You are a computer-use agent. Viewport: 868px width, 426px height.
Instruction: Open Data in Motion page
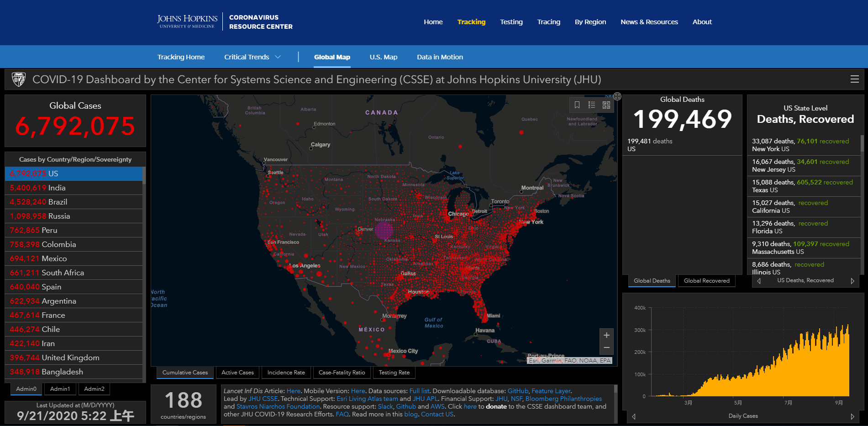(440, 57)
